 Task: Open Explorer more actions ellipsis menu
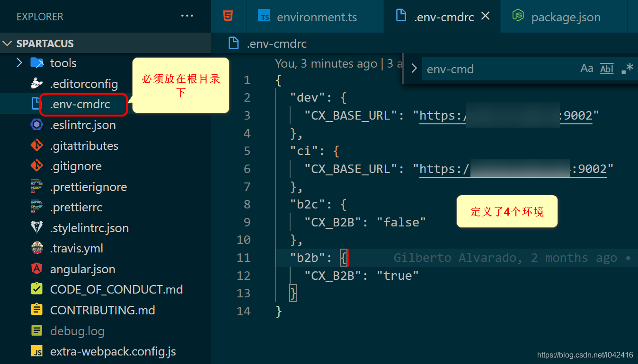point(187,17)
